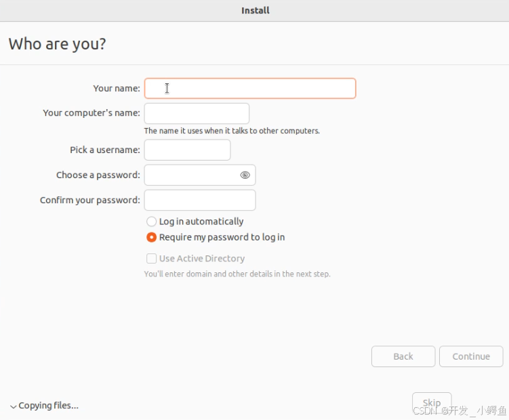Click the Install window title bar
The height and width of the screenshot is (420, 509).
[x=255, y=11]
